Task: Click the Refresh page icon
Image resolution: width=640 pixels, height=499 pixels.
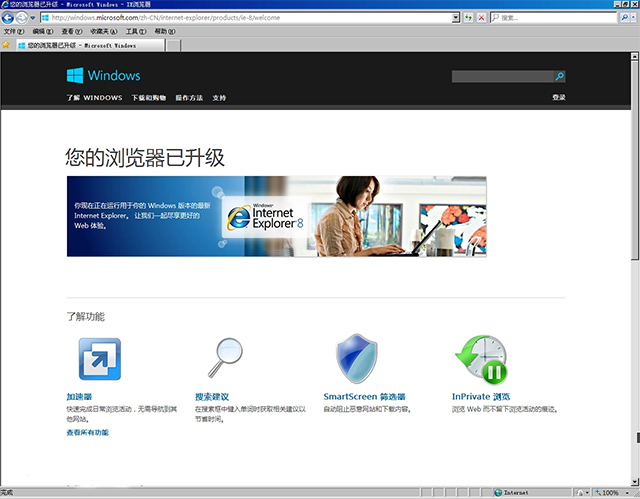Action: point(469,18)
